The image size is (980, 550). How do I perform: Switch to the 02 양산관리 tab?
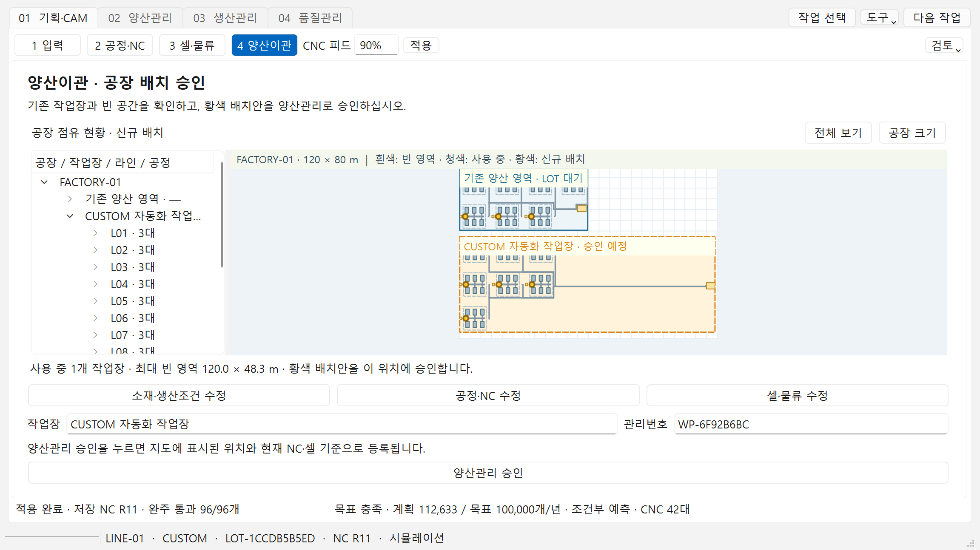[x=140, y=18]
